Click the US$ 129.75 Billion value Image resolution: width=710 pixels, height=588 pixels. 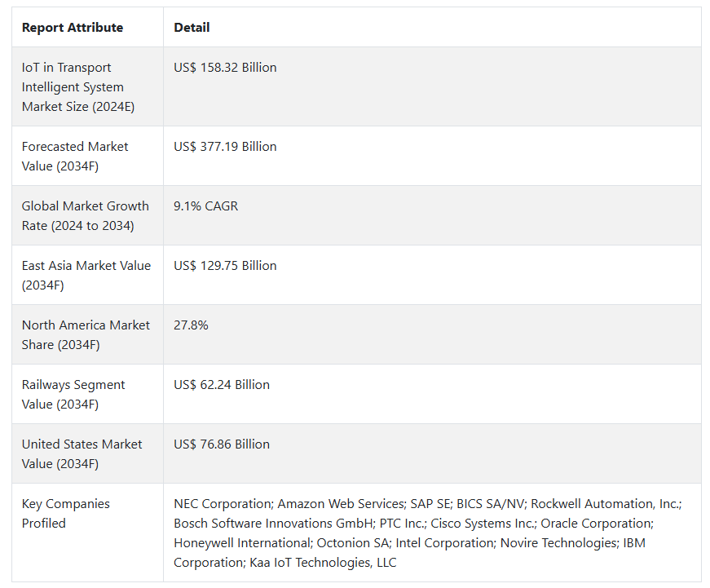click(x=225, y=266)
